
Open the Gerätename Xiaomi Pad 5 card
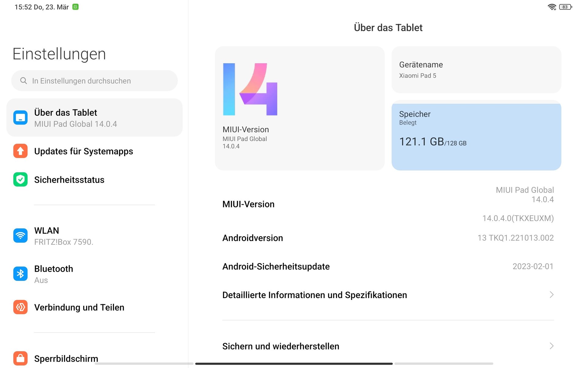tap(476, 70)
